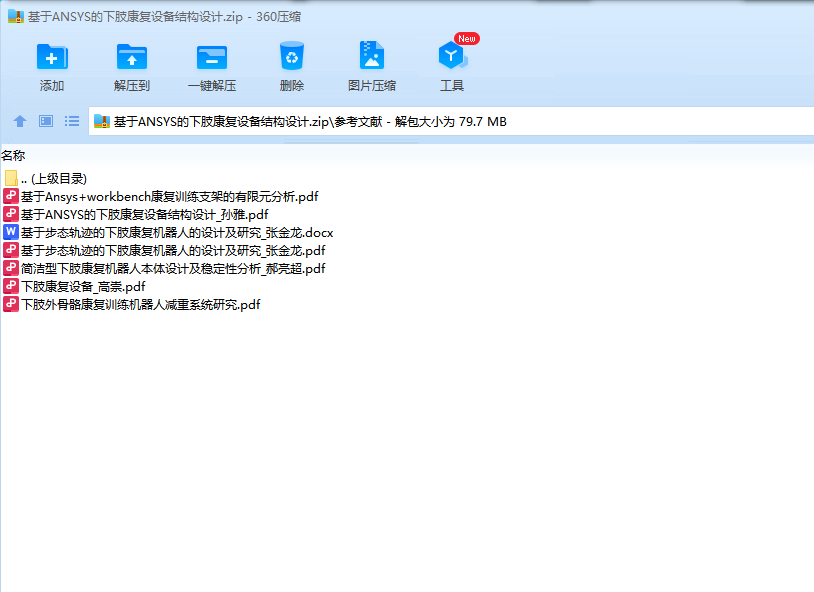Click the 360压缩 app icon in title bar
Screen dimensions: 814x592
coord(16,17)
